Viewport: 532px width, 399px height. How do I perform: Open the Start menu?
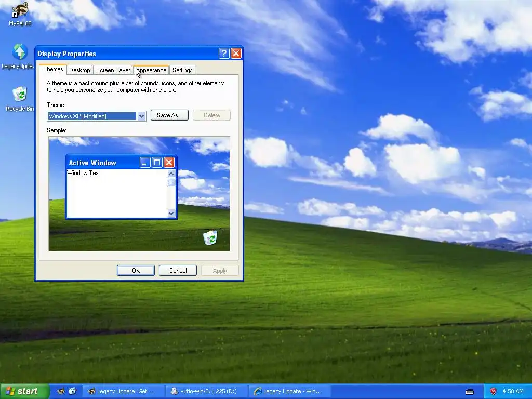pyautogui.click(x=24, y=392)
